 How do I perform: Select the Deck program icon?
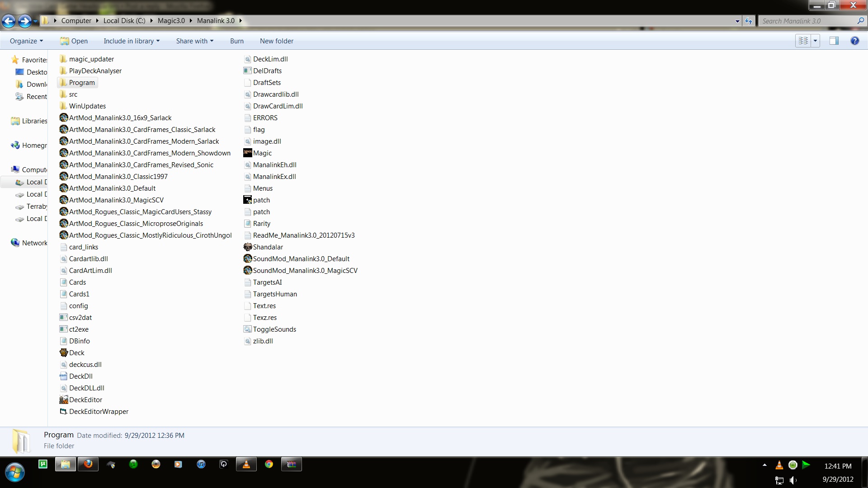pos(64,352)
